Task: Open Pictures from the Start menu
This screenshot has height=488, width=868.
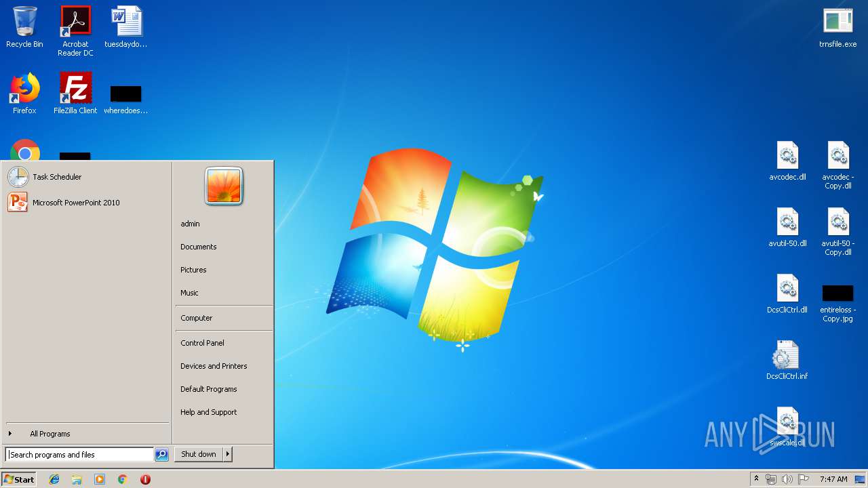Action: (x=224, y=270)
